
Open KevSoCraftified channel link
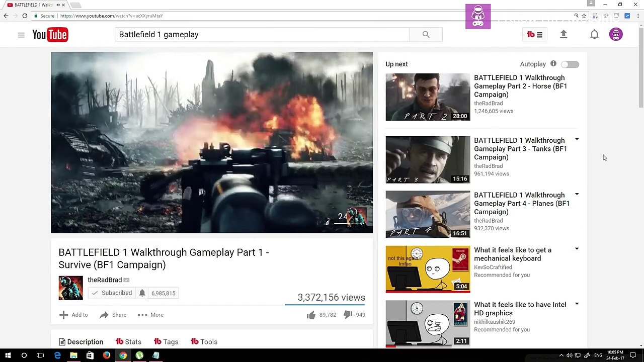coord(493,267)
